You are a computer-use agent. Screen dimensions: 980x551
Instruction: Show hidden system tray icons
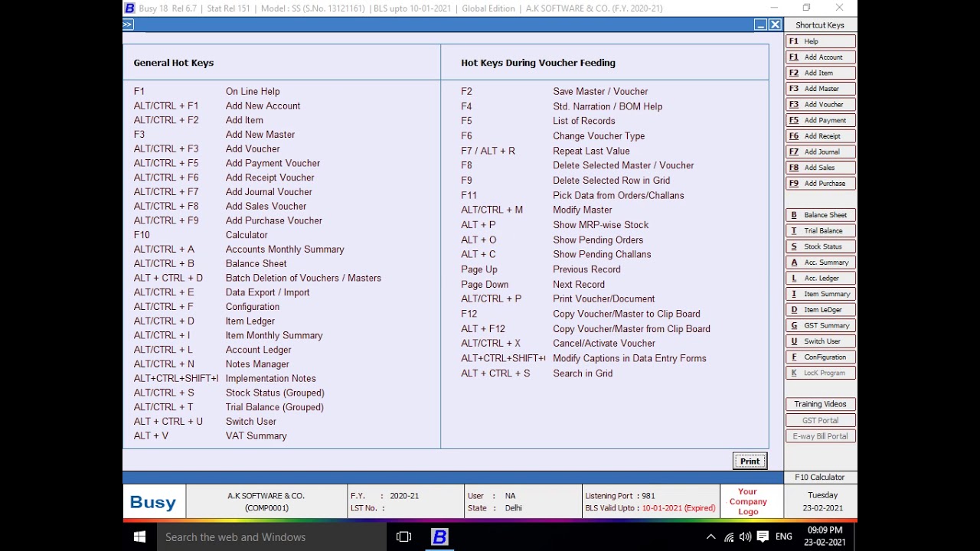[710, 537]
